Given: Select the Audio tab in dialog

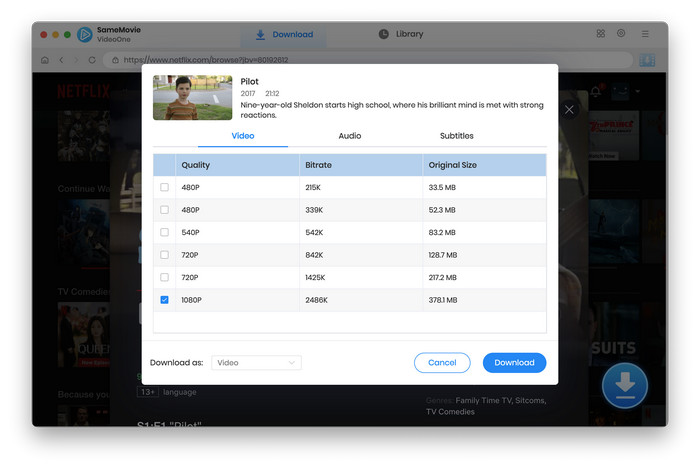Looking at the screenshot, I should [x=350, y=136].
